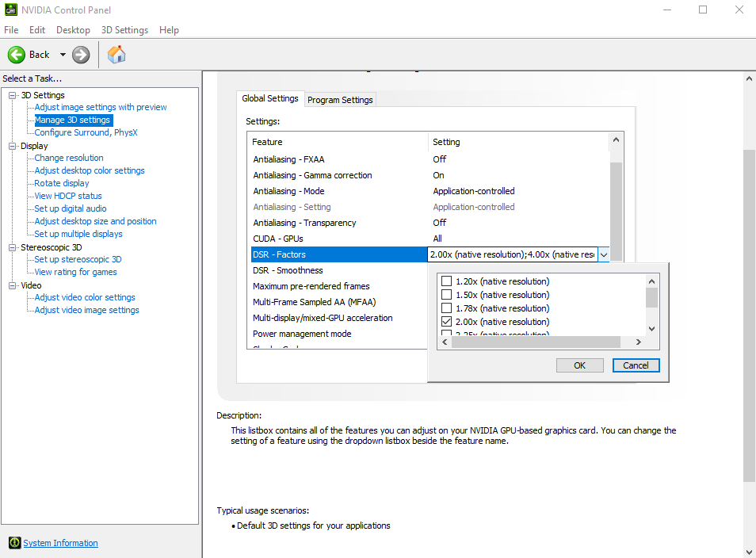Click settings list scroll up arrow
This screenshot has height=558, width=756.
coord(616,139)
